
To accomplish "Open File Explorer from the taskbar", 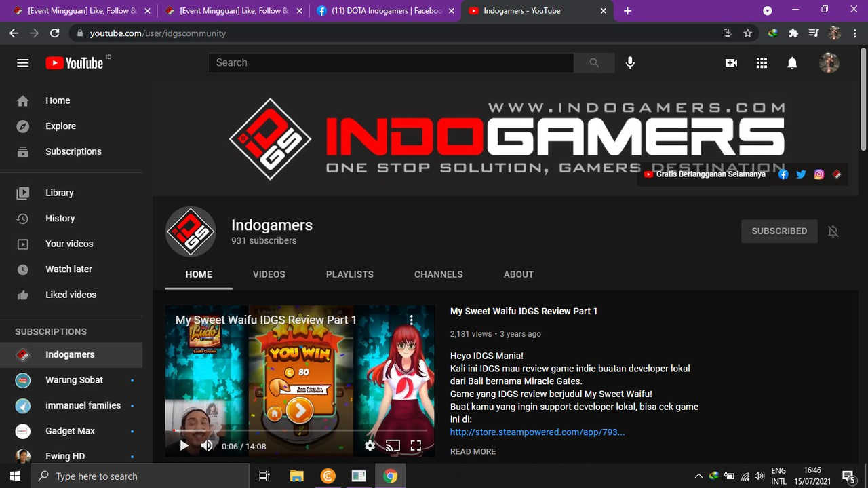I will [x=296, y=476].
